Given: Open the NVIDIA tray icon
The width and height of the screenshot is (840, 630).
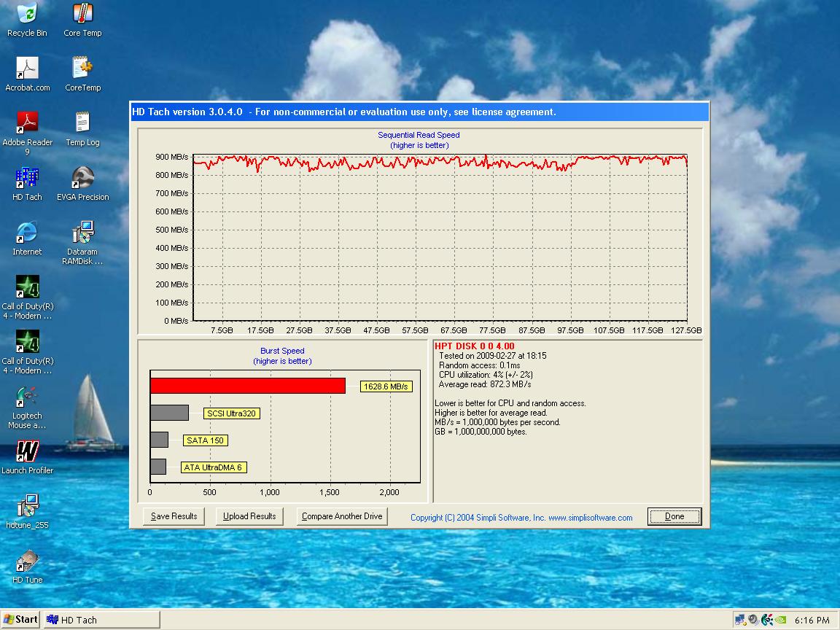Looking at the screenshot, I should click(x=780, y=620).
